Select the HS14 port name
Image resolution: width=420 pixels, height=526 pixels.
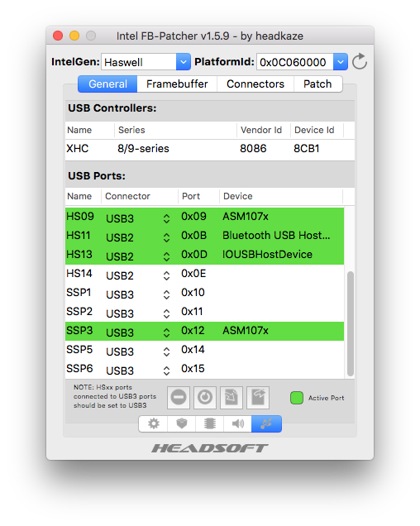pyautogui.click(x=79, y=274)
